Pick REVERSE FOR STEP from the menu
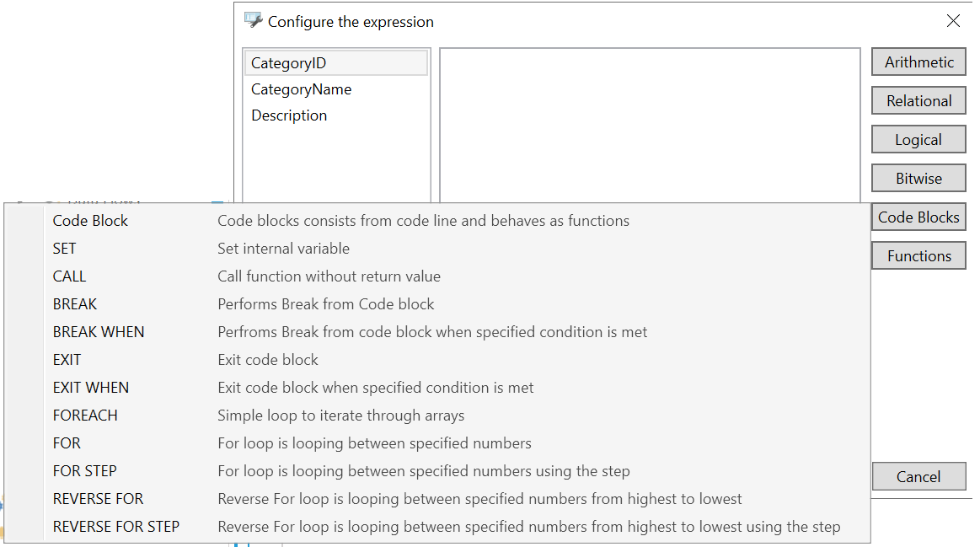Screen dimensions: 980x547 (116, 527)
